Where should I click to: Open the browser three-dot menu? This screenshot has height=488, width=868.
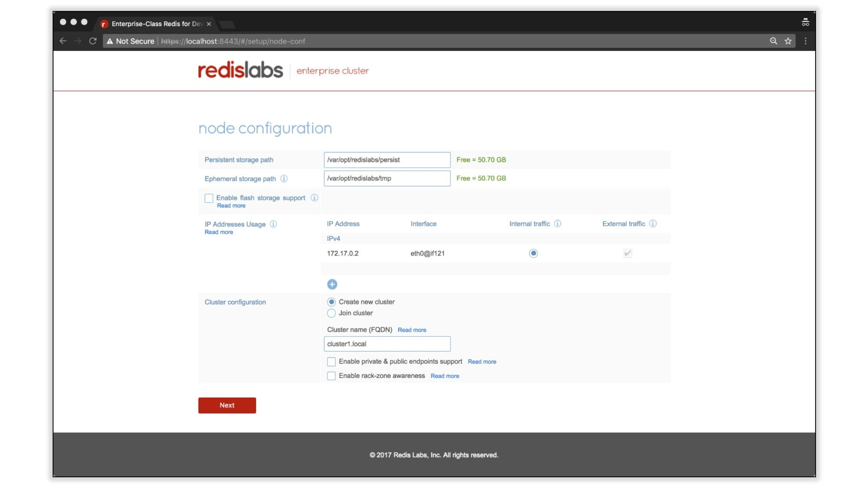pyautogui.click(x=806, y=41)
